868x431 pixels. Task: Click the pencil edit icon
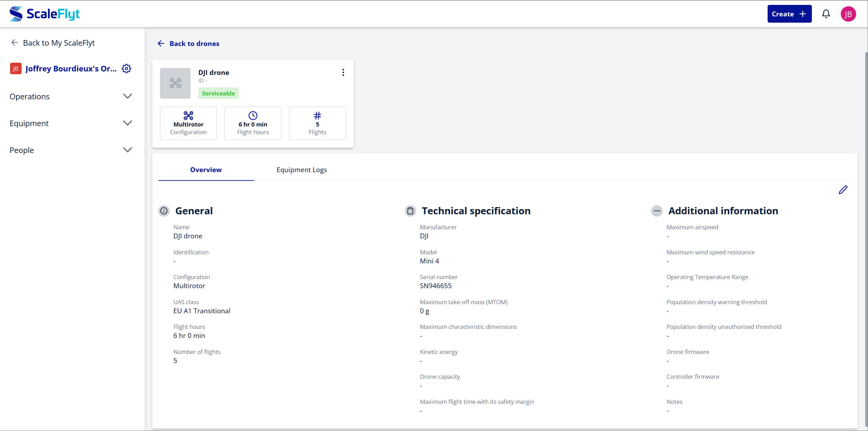(x=843, y=190)
